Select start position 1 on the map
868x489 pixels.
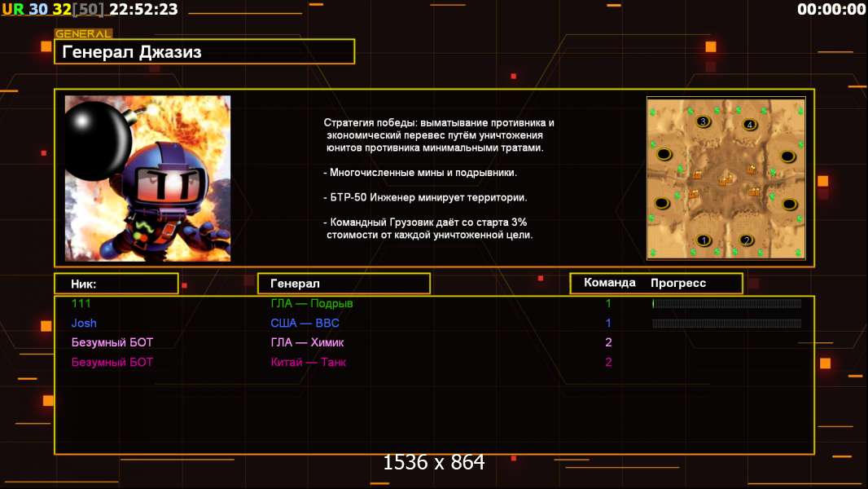(x=703, y=240)
